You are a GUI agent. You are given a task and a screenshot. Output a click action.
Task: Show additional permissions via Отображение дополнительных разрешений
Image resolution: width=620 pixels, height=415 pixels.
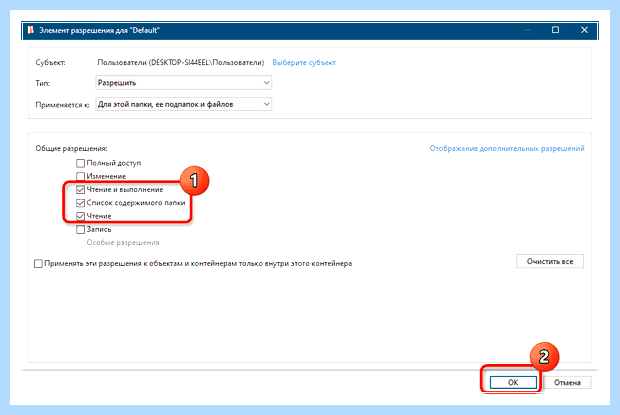pyautogui.click(x=507, y=149)
